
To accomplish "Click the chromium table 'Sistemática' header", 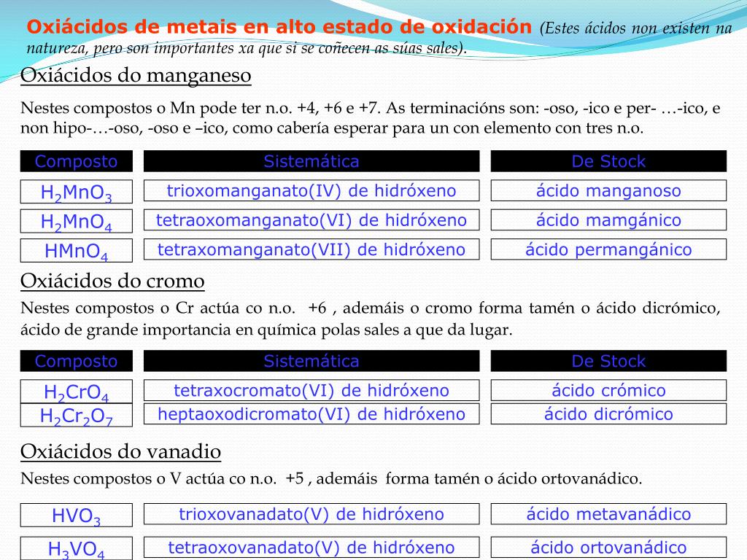I will 311,361.
